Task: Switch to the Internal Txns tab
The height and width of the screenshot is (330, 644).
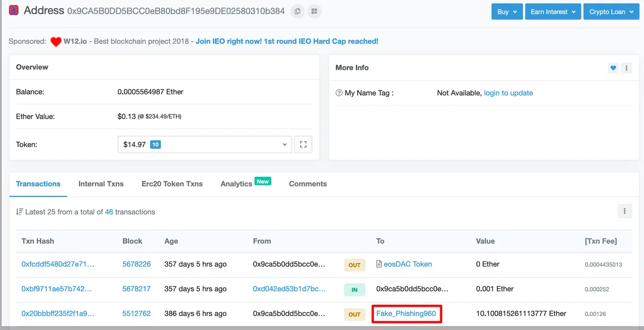Action: coord(101,184)
